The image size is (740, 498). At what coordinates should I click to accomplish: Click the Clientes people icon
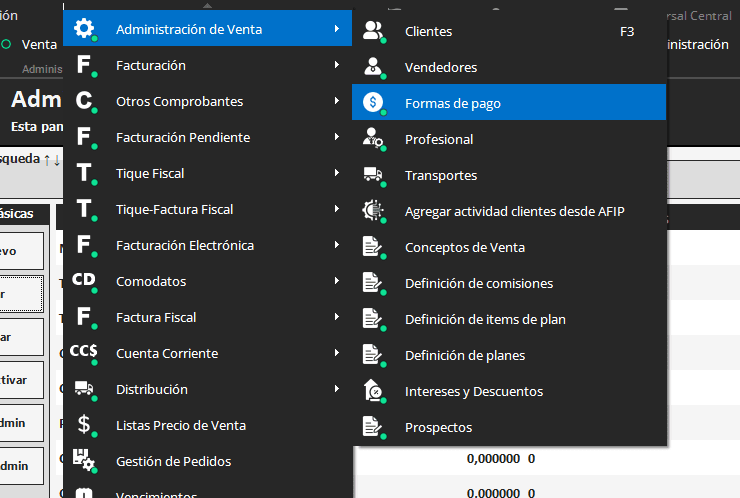pos(373,31)
